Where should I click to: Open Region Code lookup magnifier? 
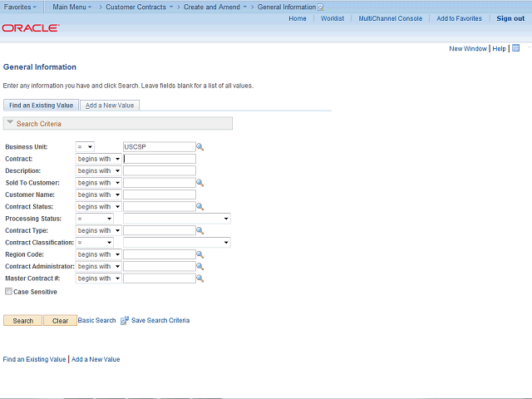pos(200,254)
